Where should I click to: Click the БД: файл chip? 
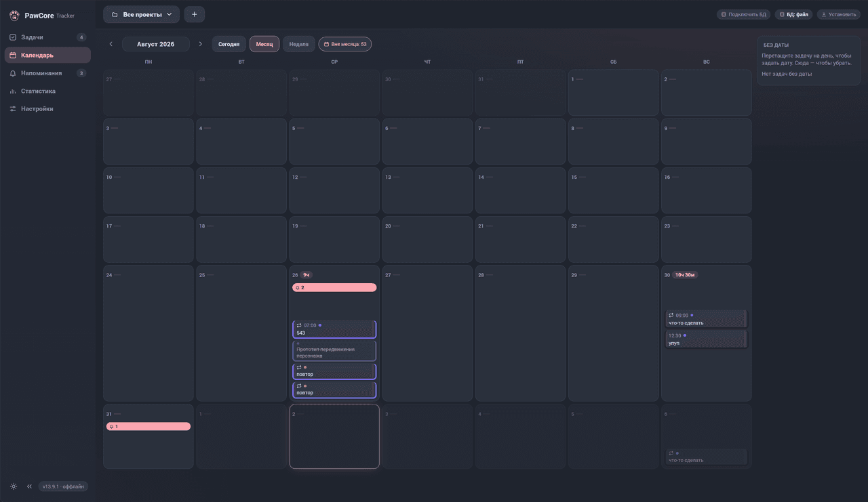(x=794, y=14)
